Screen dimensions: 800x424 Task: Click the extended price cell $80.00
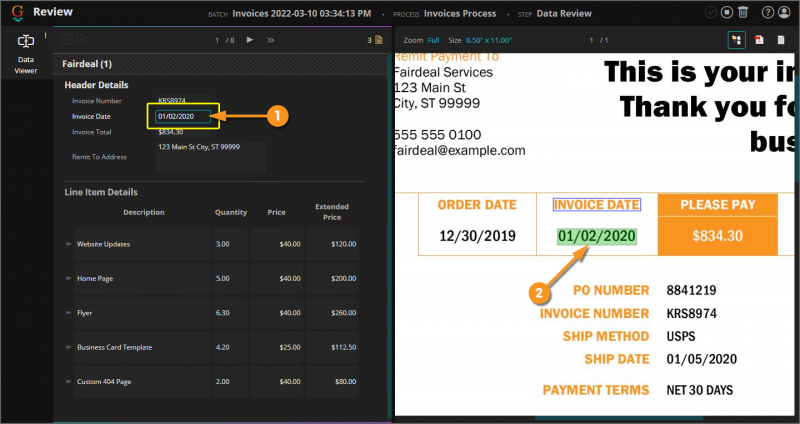coord(332,382)
